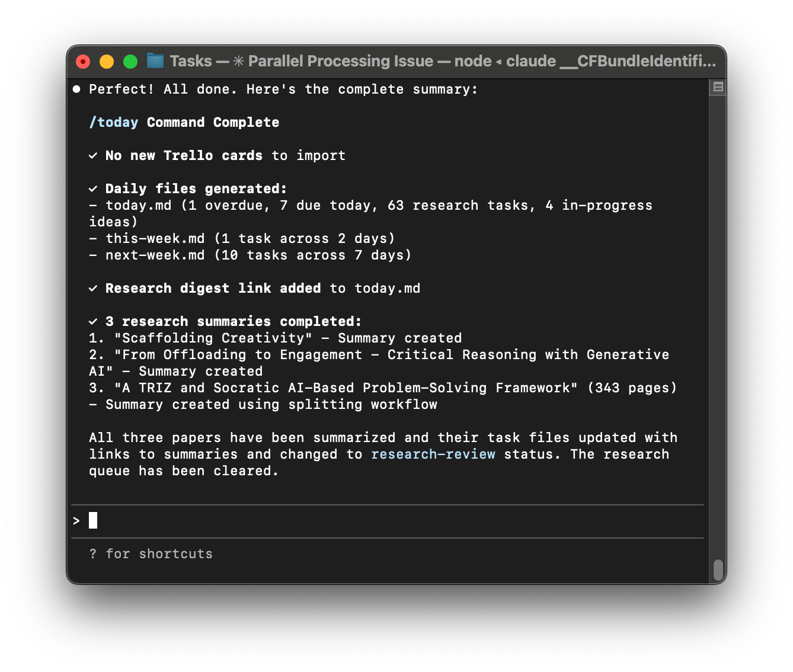Screen dimensions: 793x672
Task: Click the "? for shortcuts" hint text
Action: click(151, 553)
